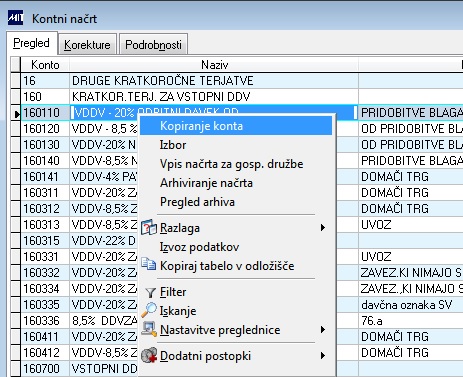Select konto cell 16
463x377 pixels.
pyautogui.click(x=45, y=81)
